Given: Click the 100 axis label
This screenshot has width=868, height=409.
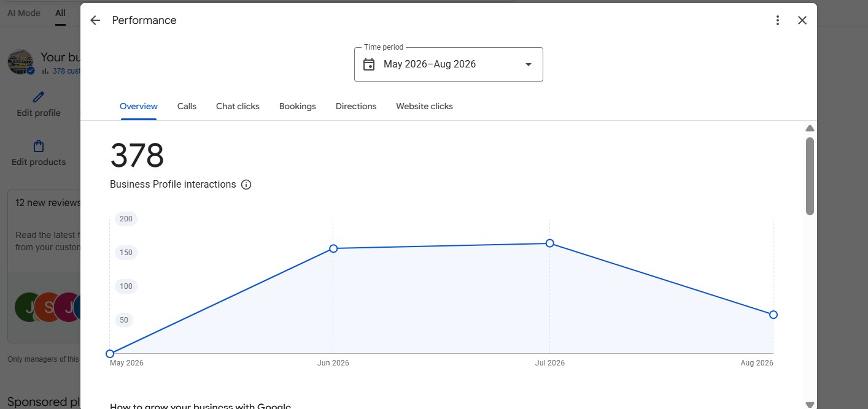Looking at the screenshot, I should 126,286.
